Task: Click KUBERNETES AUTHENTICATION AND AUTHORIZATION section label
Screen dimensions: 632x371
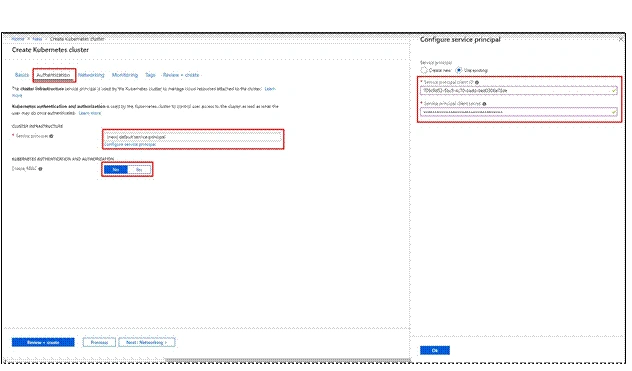Action: [63, 159]
